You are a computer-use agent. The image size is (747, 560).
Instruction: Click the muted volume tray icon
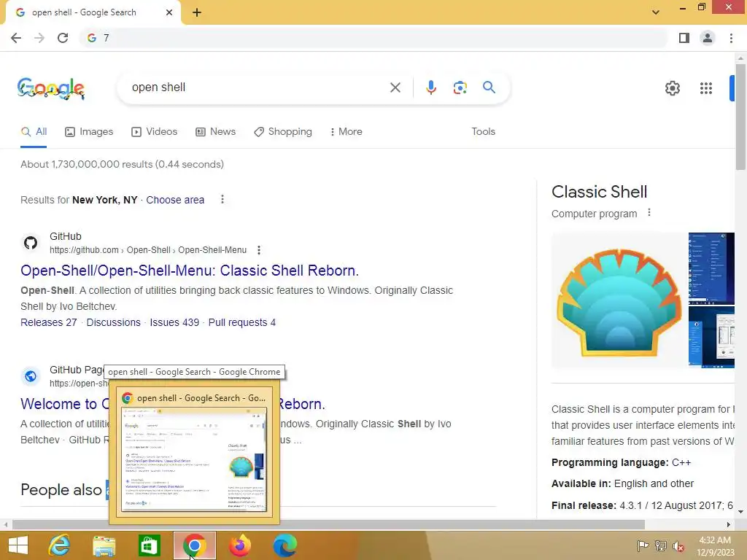[678, 546]
